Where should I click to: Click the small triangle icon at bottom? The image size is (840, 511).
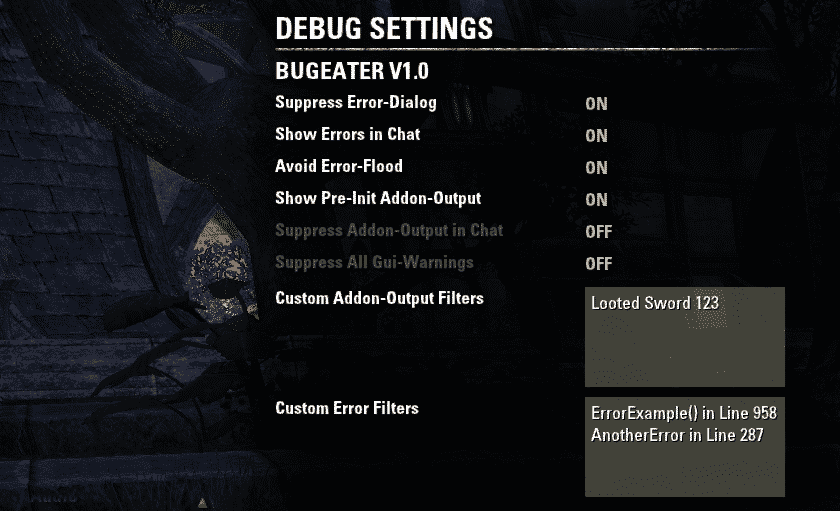point(202,502)
